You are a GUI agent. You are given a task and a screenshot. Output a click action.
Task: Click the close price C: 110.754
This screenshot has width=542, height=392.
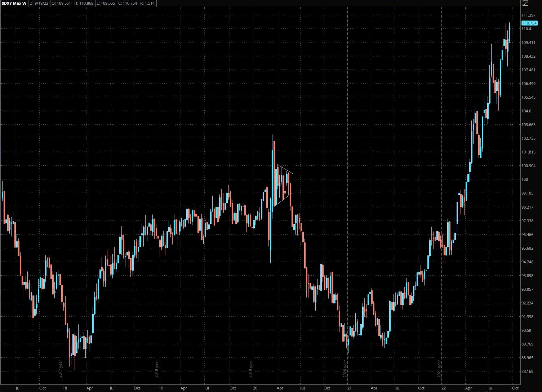tap(128, 3)
